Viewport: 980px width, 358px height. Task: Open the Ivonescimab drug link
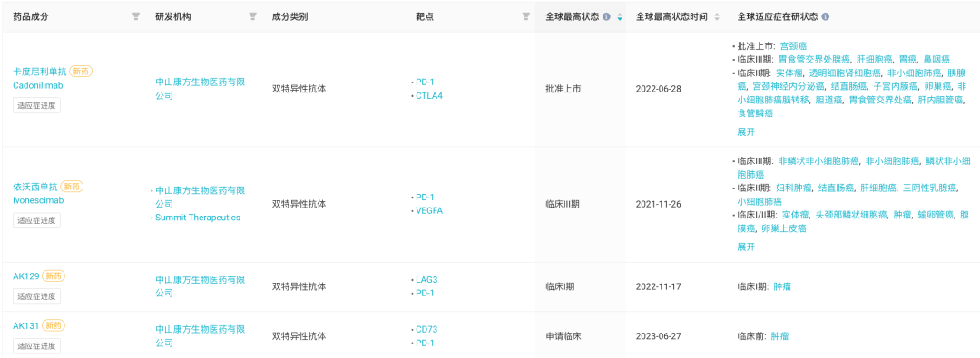38,200
